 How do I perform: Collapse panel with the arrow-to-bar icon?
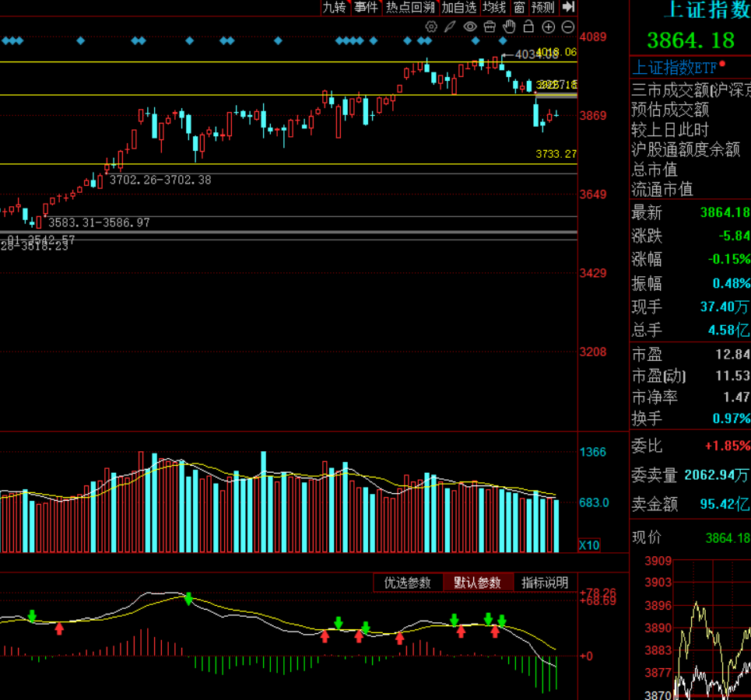coord(569,7)
